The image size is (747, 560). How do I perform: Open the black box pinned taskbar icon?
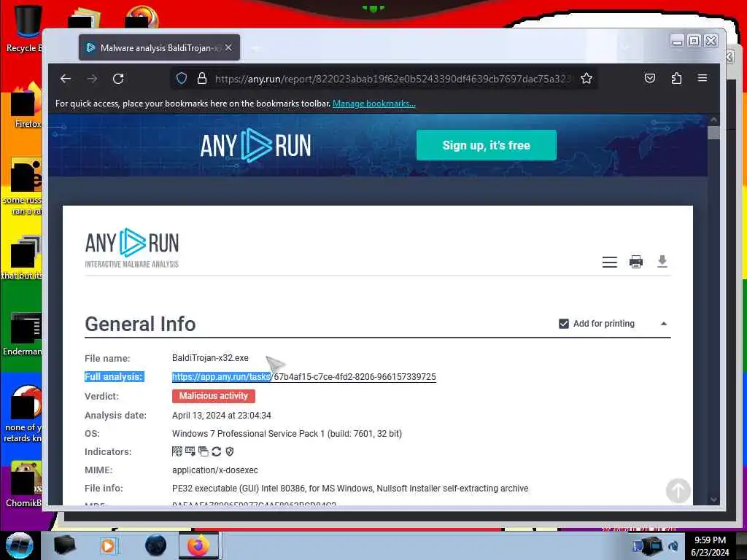tap(64, 545)
